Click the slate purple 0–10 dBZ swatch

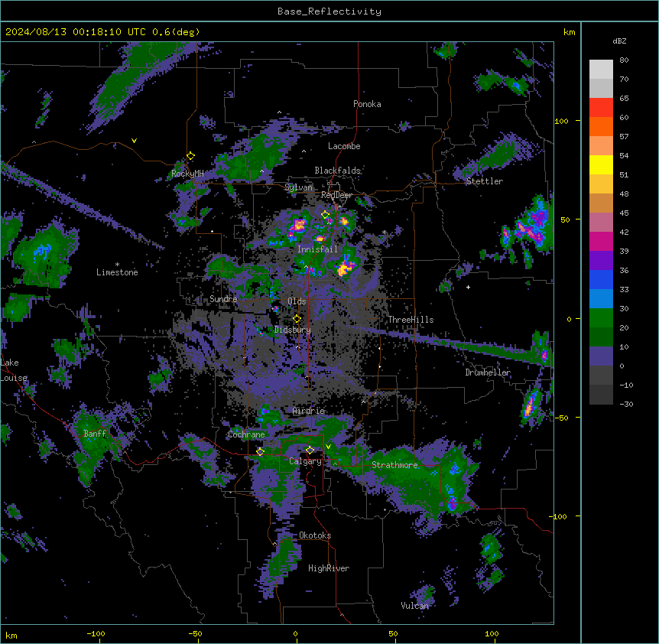click(601, 356)
